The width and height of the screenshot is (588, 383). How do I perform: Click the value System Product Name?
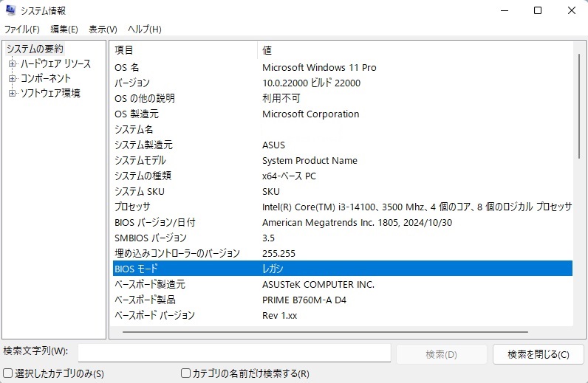point(310,160)
